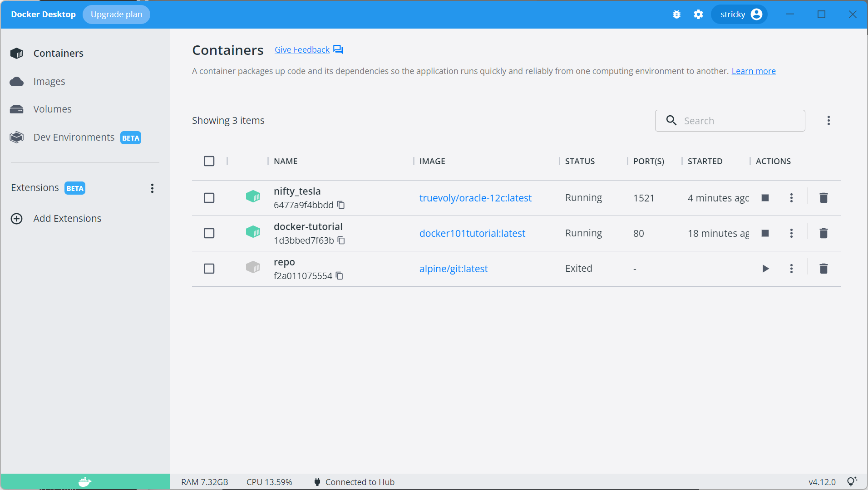The width and height of the screenshot is (868, 490).
Task: Click port 80 of docker-tutorial
Action: pos(638,233)
